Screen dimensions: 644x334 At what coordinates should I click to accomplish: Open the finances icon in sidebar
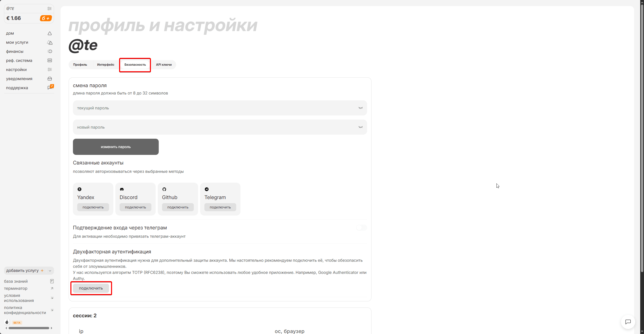pyautogui.click(x=50, y=52)
